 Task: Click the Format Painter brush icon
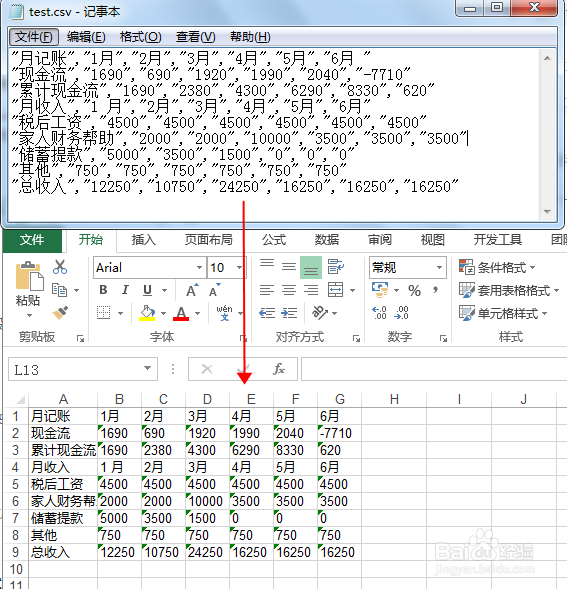60,313
